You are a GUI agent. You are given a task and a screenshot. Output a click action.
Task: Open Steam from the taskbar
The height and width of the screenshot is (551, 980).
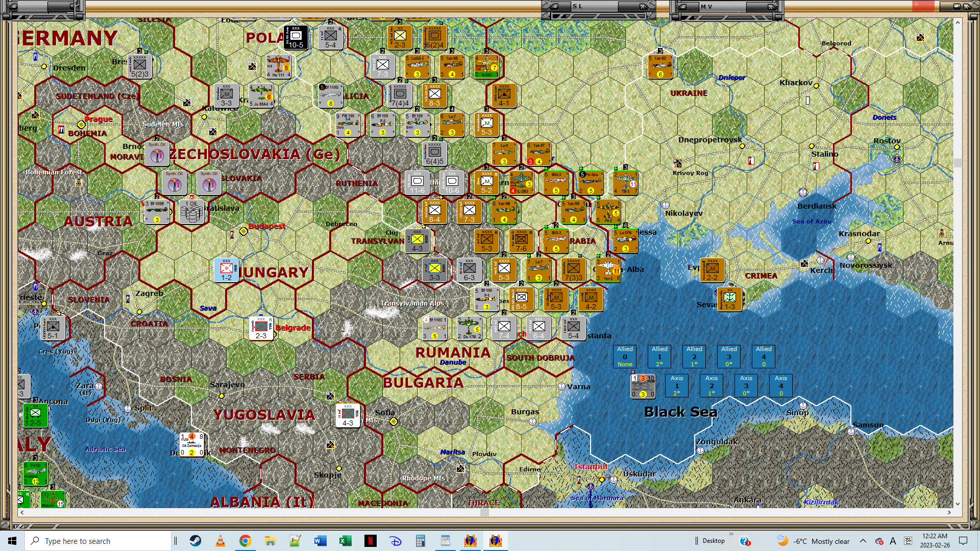point(195,541)
